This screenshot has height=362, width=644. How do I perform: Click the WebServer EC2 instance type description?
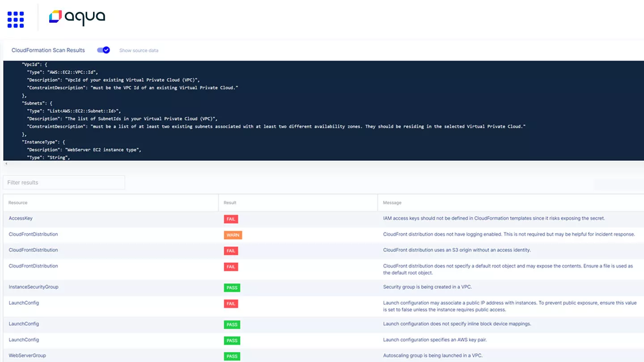pyautogui.click(x=84, y=150)
